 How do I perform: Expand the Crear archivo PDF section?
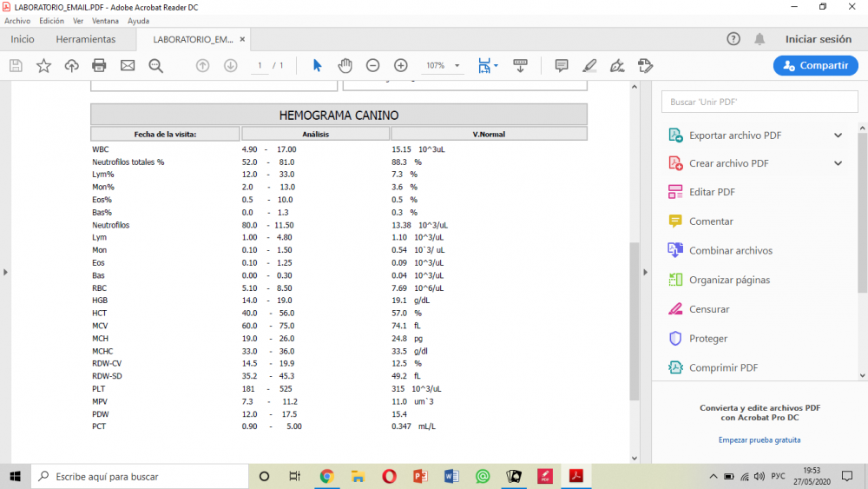coord(838,163)
